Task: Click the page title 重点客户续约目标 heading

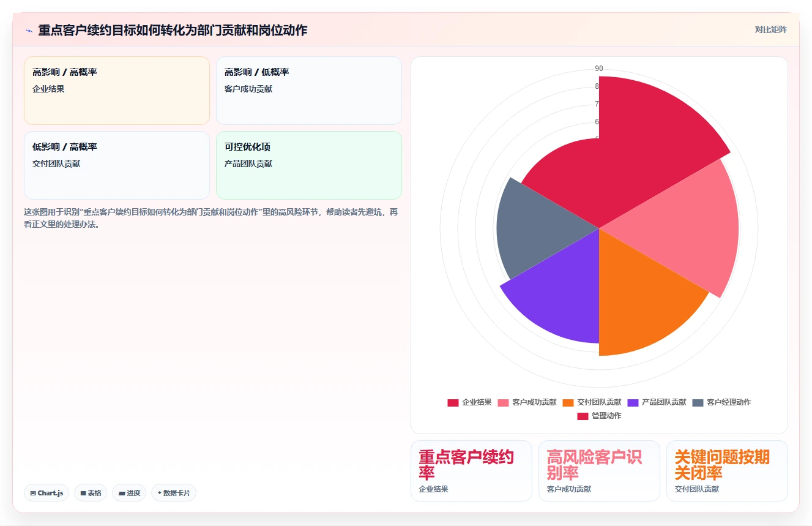Action: click(x=173, y=30)
